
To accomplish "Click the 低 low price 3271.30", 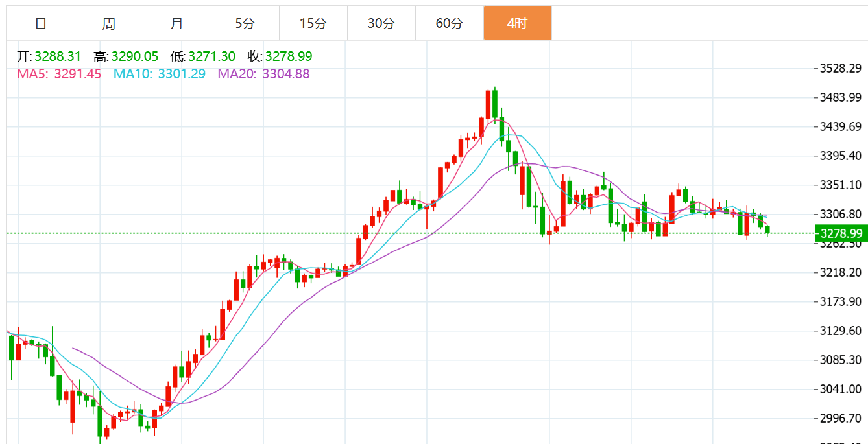I will [211, 57].
